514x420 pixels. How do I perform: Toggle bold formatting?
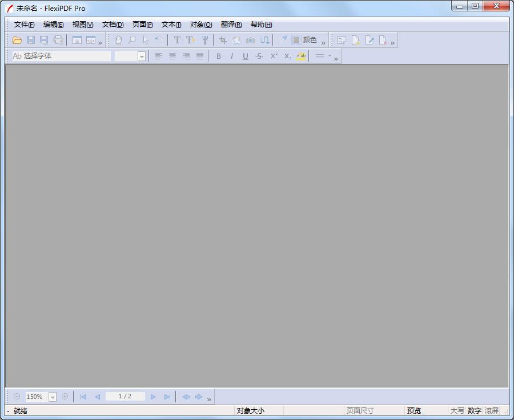[219, 56]
